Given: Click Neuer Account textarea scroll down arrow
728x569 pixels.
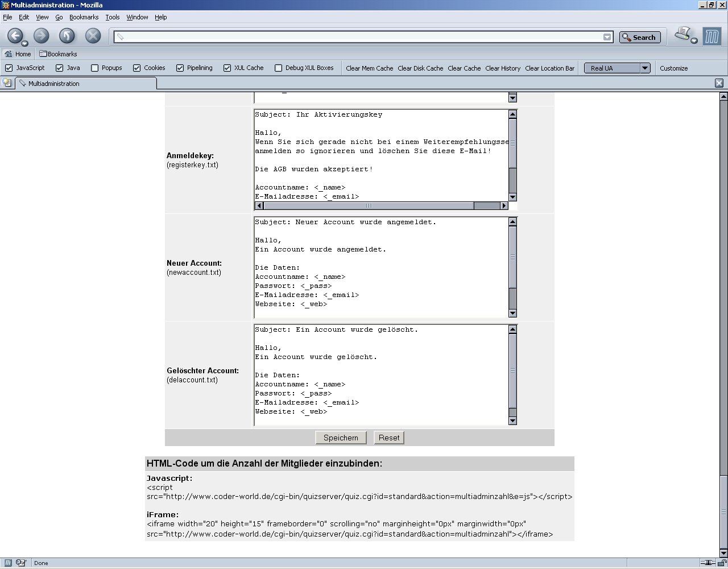Looking at the screenshot, I should point(512,313).
